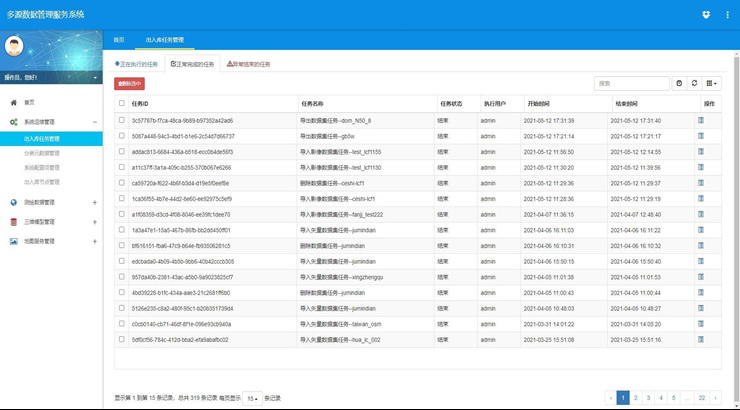Click the 搜索 search input field
Screen dimensions: 740x410
pos(631,84)
